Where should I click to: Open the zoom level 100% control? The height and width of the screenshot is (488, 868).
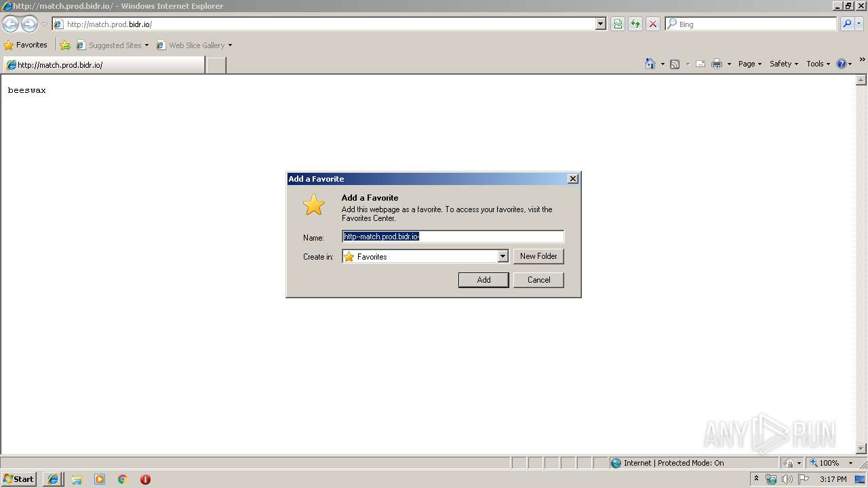(x=831, y=463)
